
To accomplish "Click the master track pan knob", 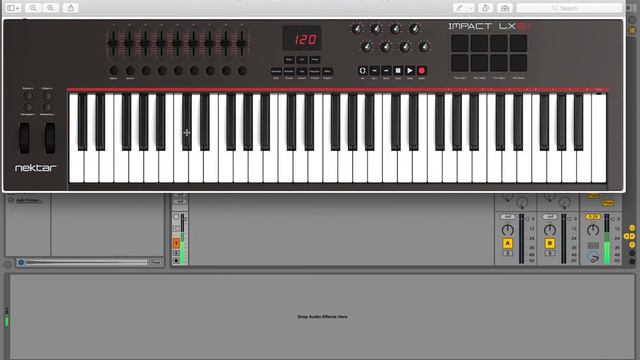I will click(593, 230).
